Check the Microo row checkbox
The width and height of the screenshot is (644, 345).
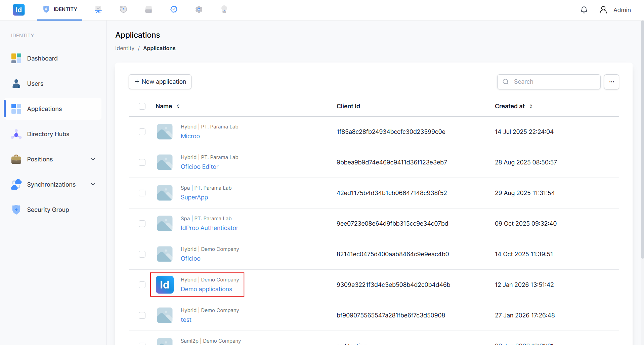pyautogui.click(x=142, y=132)
